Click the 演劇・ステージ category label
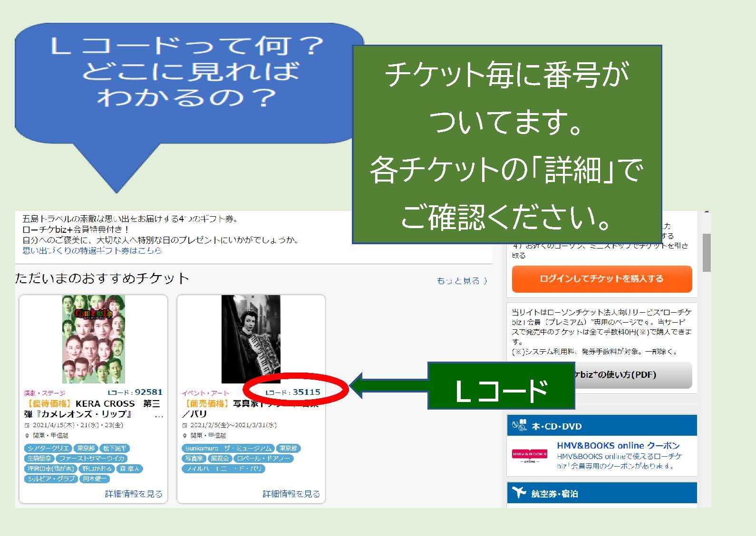756x536 pixels. (x=45, y=393)
